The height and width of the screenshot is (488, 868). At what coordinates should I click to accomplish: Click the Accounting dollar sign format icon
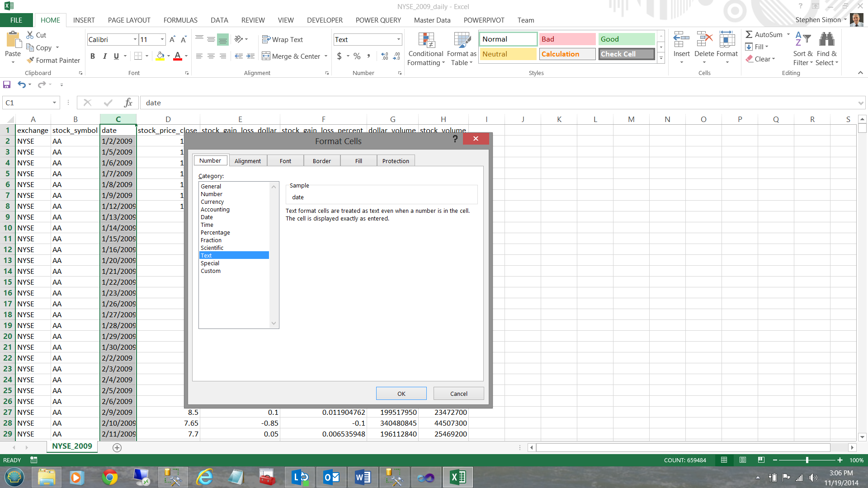[339, 56]
